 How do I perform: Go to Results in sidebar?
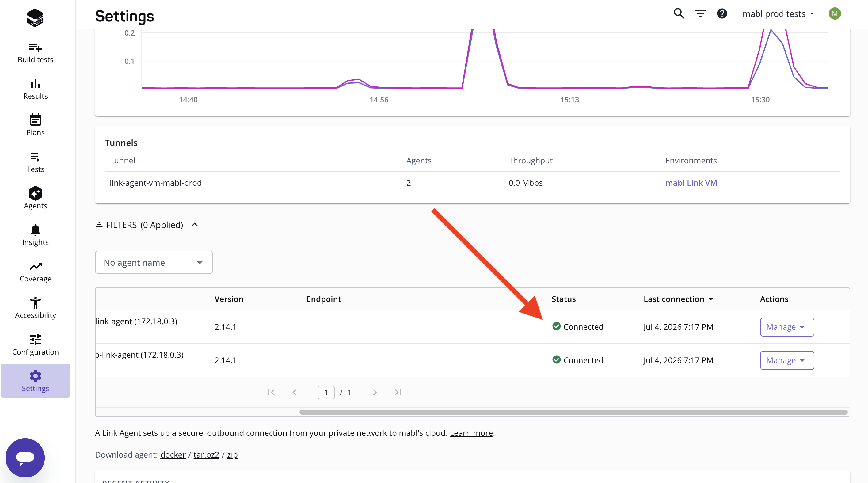pos(35,89)
